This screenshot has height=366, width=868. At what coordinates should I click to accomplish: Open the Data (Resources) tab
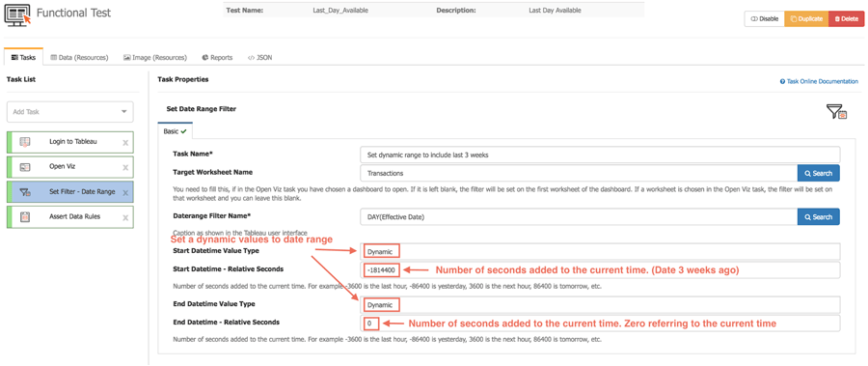coord(79,57)
